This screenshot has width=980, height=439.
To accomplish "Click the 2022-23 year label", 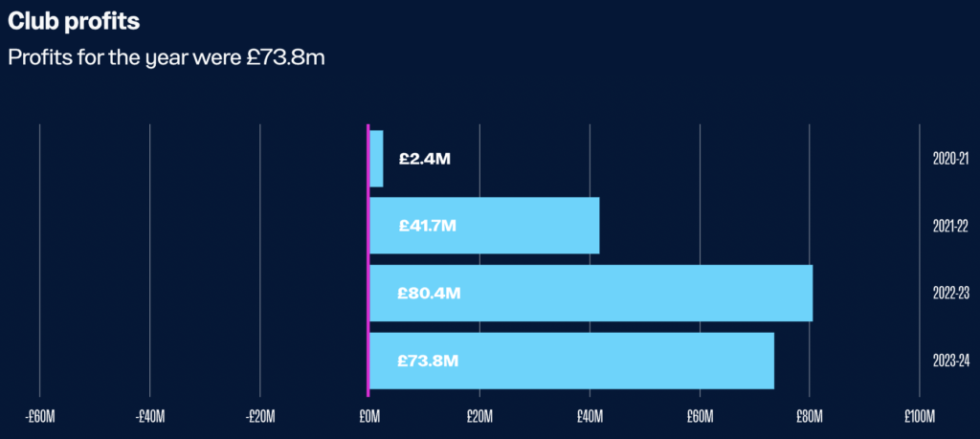I will [950, 294].
